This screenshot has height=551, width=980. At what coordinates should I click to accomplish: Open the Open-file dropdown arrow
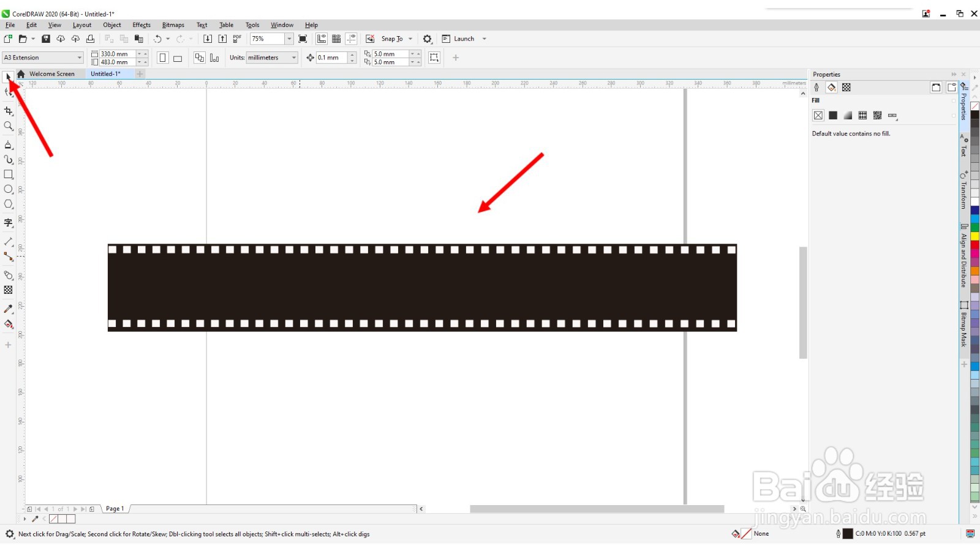coord(33,39)
